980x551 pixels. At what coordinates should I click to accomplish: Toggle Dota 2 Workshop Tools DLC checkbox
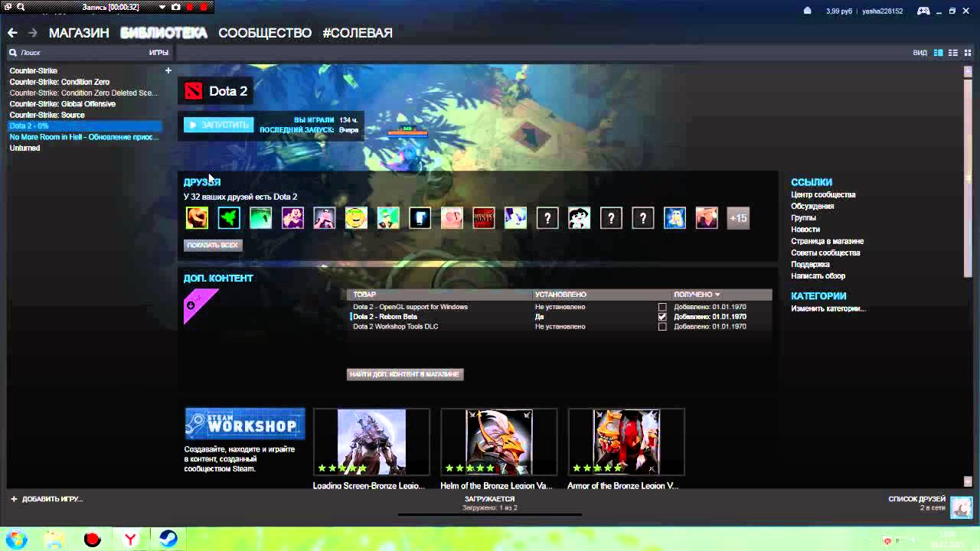coord(662,327)
